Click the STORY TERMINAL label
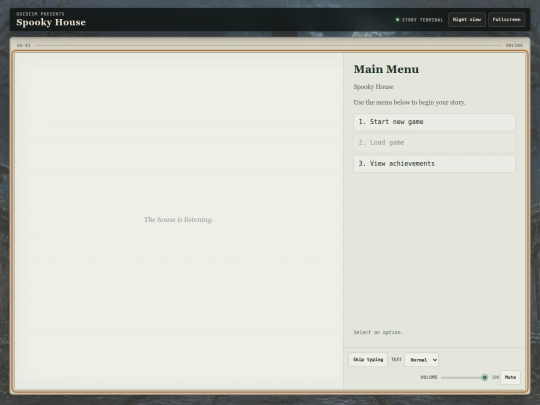This screenshot has width=540, height=405. [x=422, y=20]
